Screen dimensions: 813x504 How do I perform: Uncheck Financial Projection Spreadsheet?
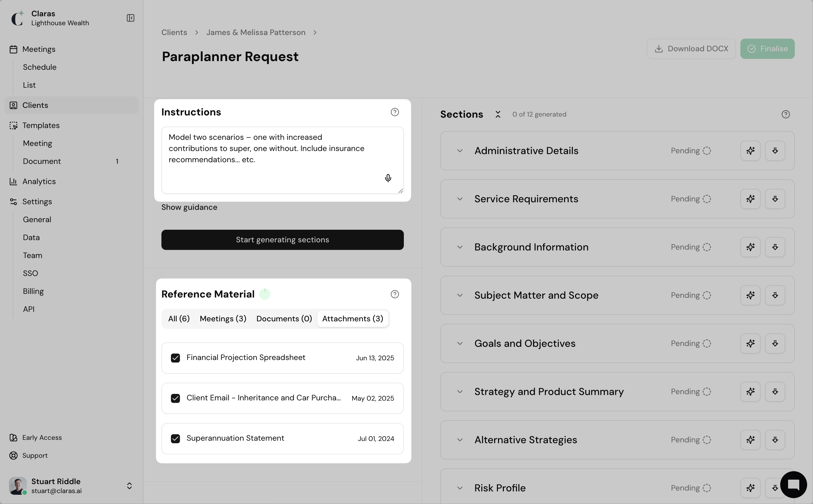coord(175,358)
